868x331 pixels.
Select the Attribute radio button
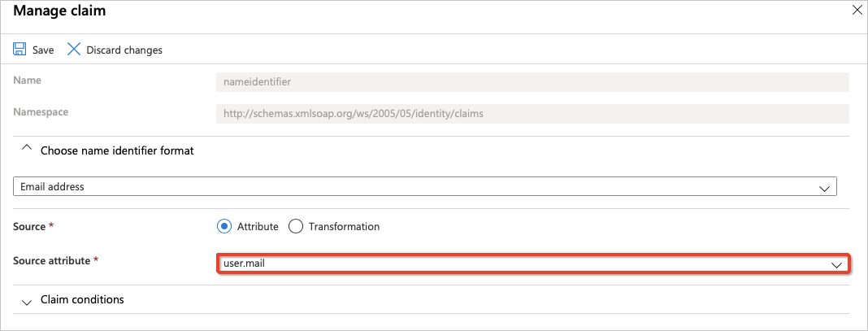coord(224,226)
